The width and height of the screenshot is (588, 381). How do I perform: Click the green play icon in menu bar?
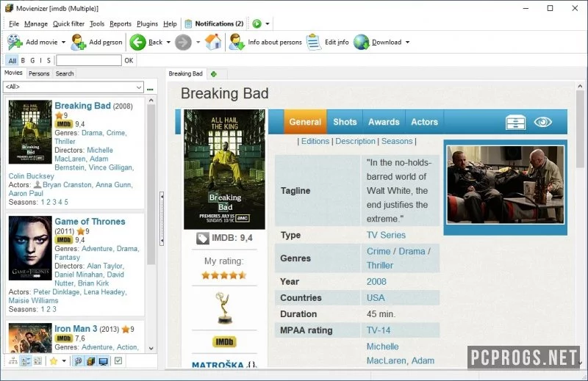click(257, 23)
